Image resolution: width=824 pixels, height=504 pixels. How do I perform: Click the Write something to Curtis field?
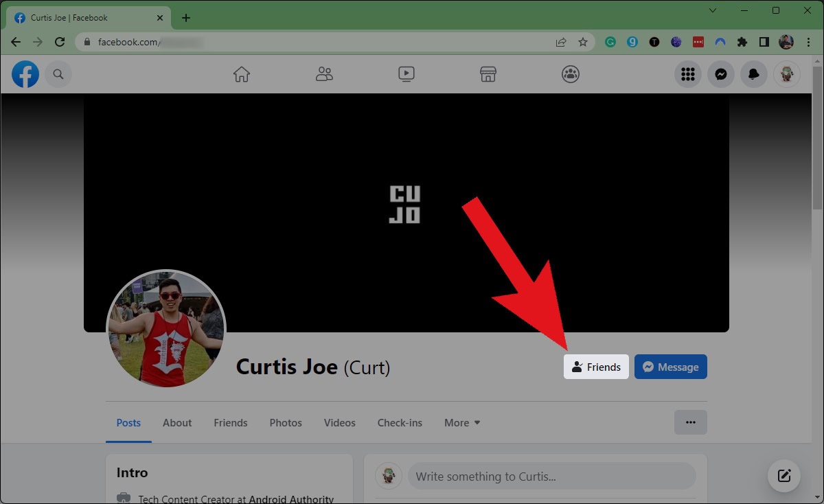[551, 476]
